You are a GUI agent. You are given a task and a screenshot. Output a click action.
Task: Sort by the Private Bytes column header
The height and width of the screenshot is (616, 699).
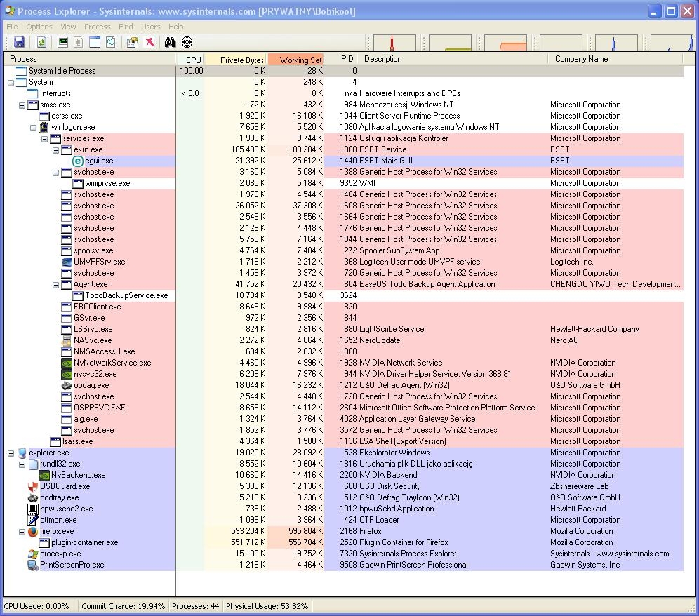pos(237,59)
